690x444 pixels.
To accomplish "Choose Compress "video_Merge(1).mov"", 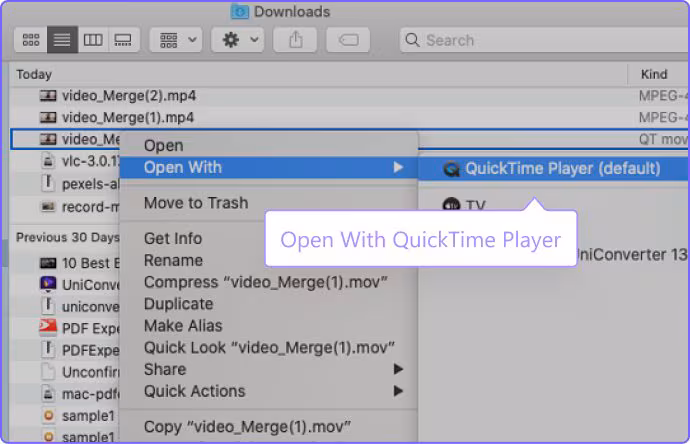I will [x=268, y=282].
